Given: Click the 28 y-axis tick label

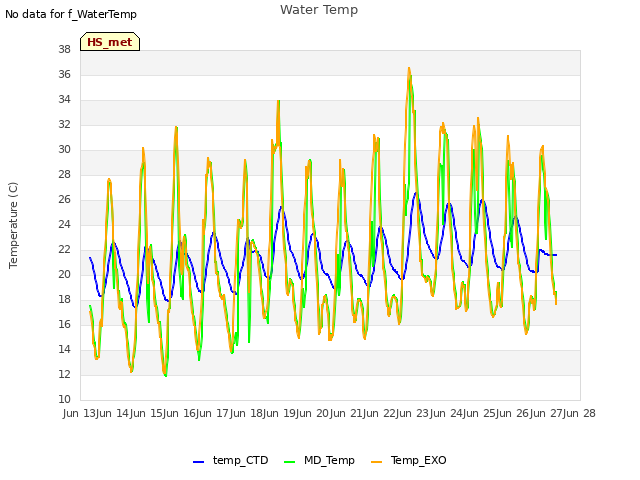Looking at the screenshot, I should (x=64, y=174).
